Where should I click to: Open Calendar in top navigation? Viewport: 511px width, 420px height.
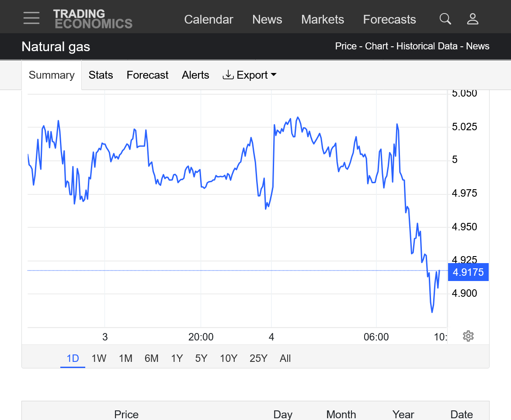(x=209, y=20)
